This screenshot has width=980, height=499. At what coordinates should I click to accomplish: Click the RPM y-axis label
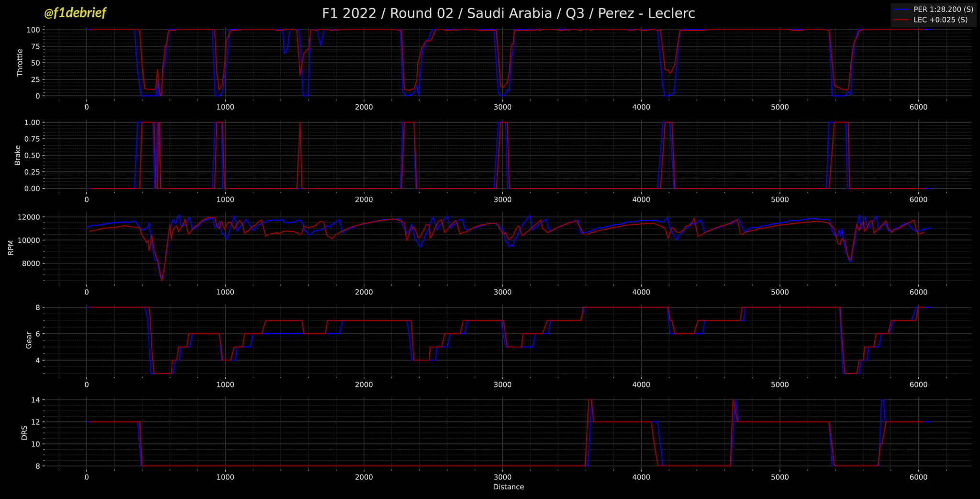pos(11,248)
